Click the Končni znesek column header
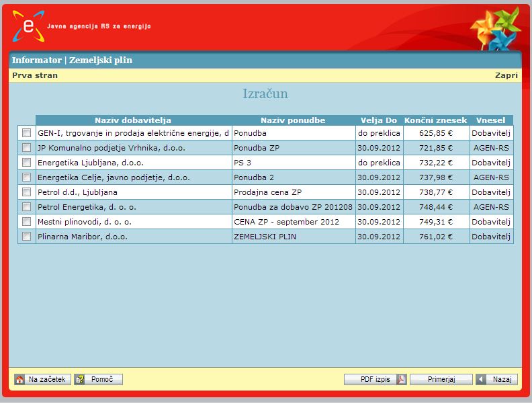Image resolution: width=532 pixels, height=404 pixels. (x=436, y=120)
